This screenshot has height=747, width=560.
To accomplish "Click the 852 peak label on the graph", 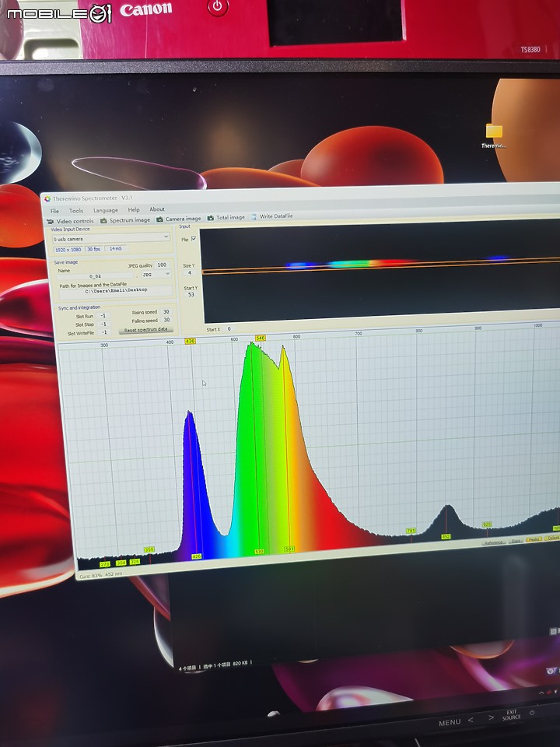I will click(x=446, y=537).
